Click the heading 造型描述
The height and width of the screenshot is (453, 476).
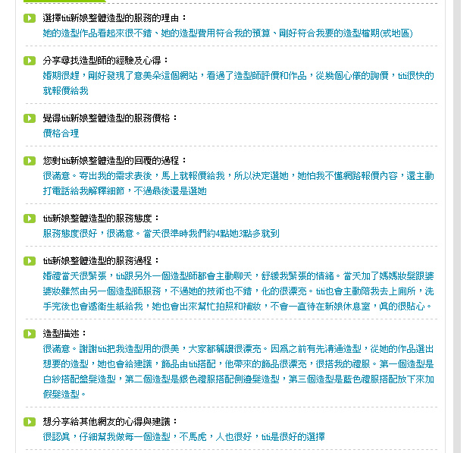coord(64,334)
